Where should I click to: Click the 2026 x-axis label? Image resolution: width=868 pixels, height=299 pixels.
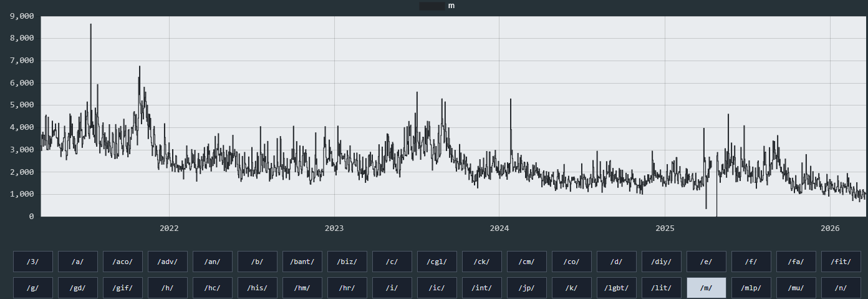click(830, 228)
